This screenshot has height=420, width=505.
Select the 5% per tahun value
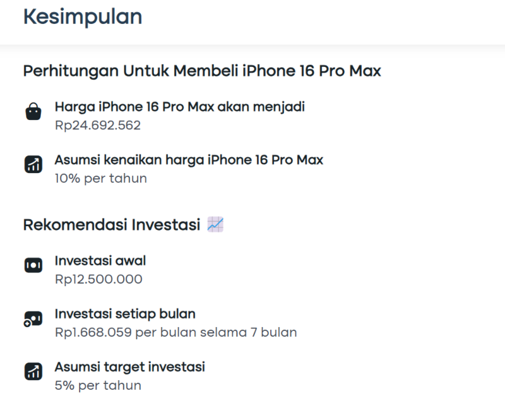click(x=98, y=385)
